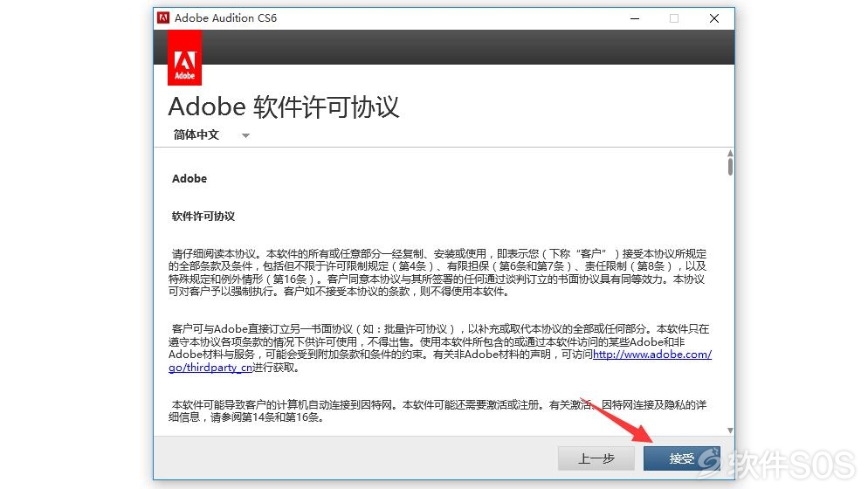Open the http://www.adobe.com/ hyperlink
The image size is (868, 489).
652,355
